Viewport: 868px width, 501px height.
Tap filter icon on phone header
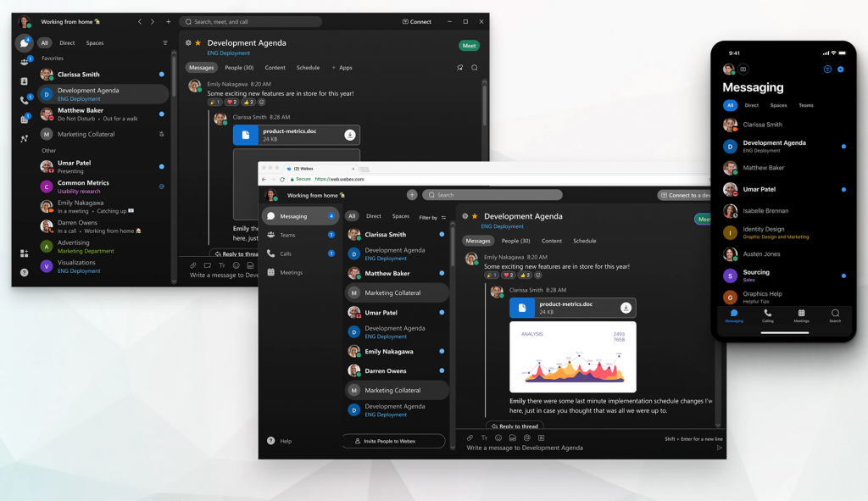click(827, 70)
